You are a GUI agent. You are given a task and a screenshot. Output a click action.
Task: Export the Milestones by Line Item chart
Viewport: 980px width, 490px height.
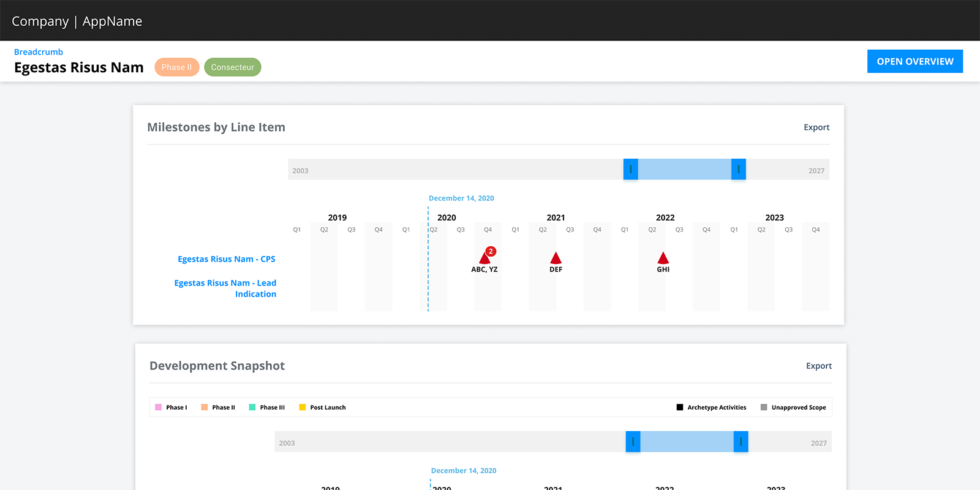pos(816,127)
